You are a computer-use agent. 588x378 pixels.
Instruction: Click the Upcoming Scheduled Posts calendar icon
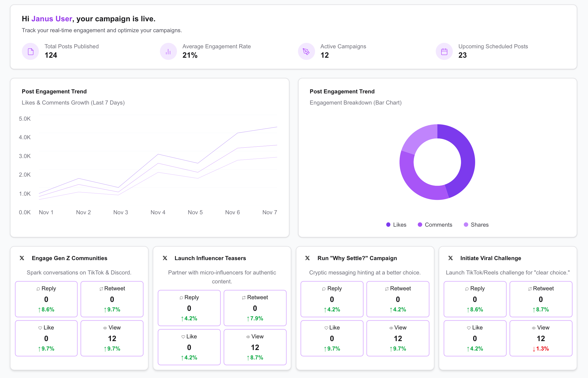[444, 52]
